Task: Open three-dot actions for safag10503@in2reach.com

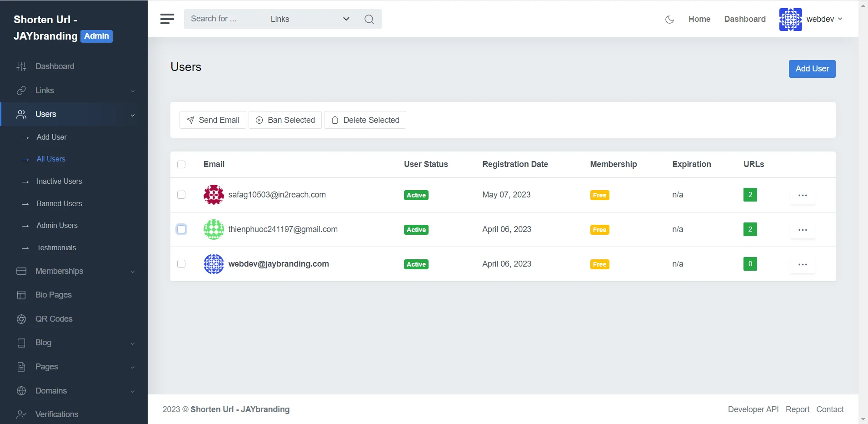Action: click(x=803, y=195)
